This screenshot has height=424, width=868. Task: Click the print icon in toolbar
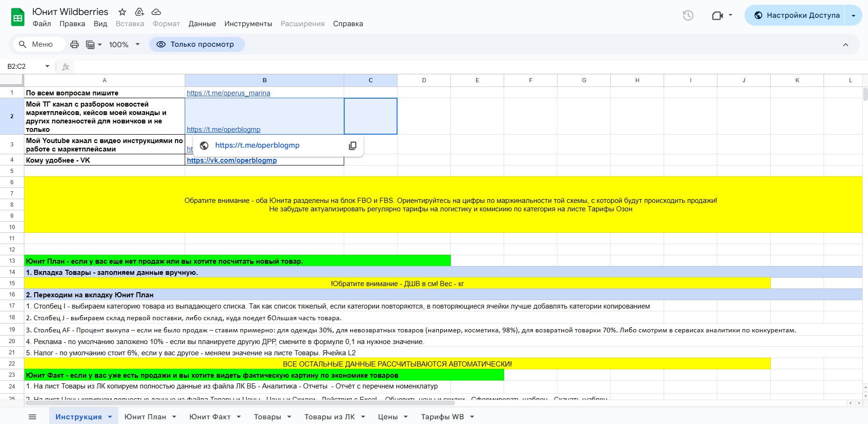[74, 44]
